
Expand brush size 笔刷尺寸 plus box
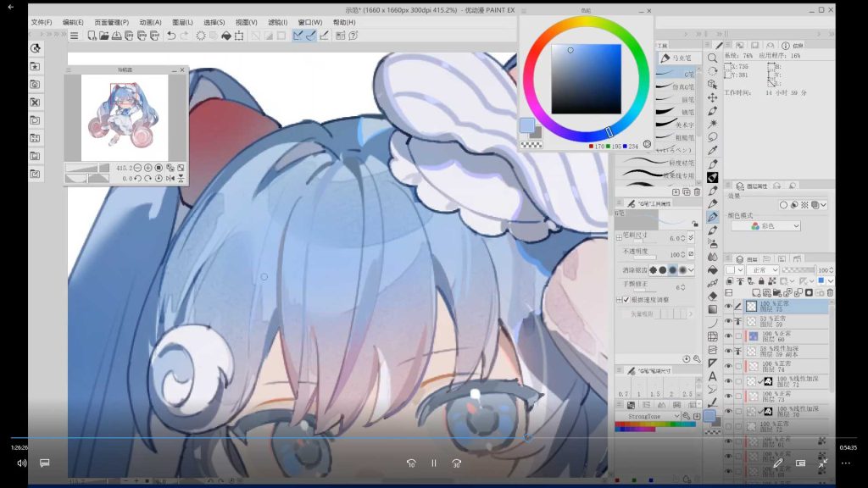coord(619,237)
